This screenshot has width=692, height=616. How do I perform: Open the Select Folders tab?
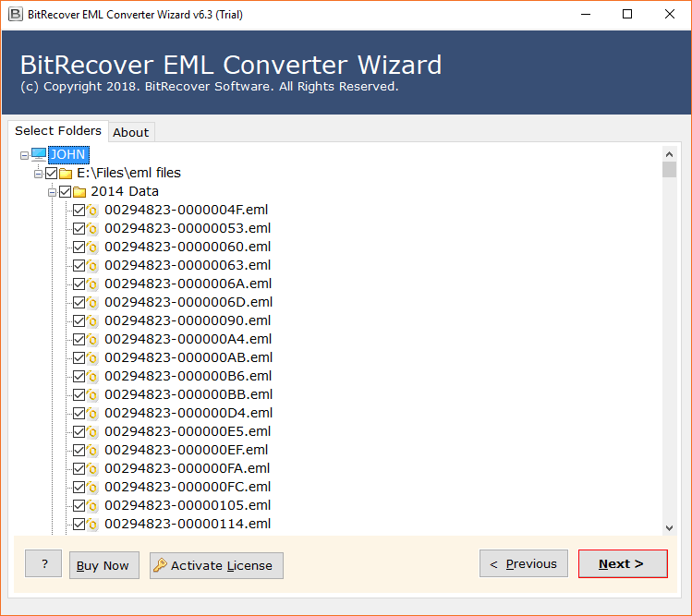[x=58, y=131]
